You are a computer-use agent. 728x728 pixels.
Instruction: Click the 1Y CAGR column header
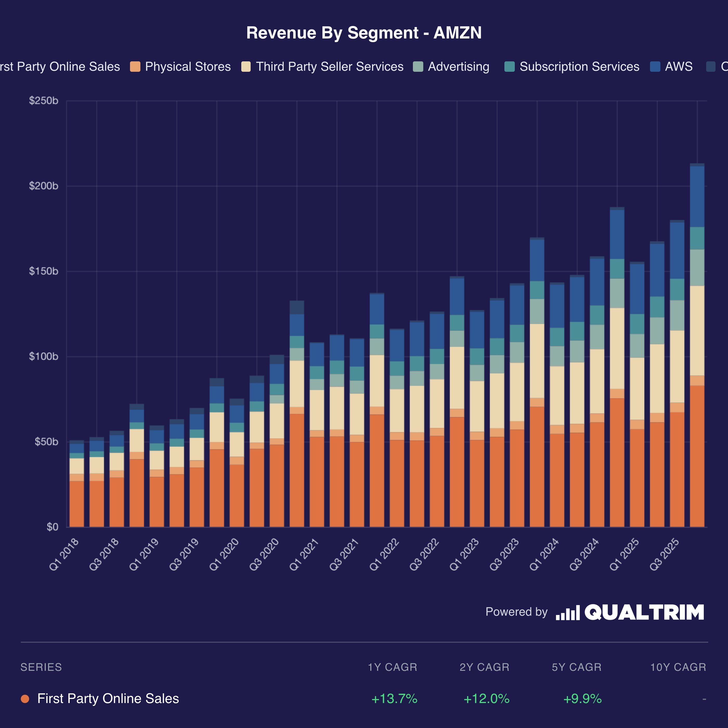pyautogui.click(x=392, y=667)
